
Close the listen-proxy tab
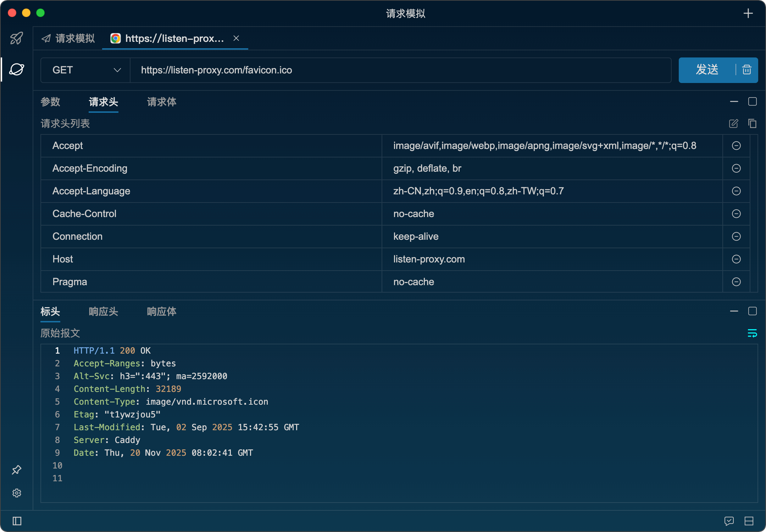click(236, 38)
